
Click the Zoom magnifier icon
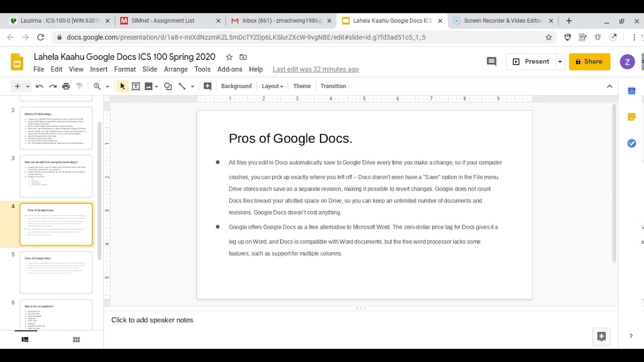pos(98,86)
